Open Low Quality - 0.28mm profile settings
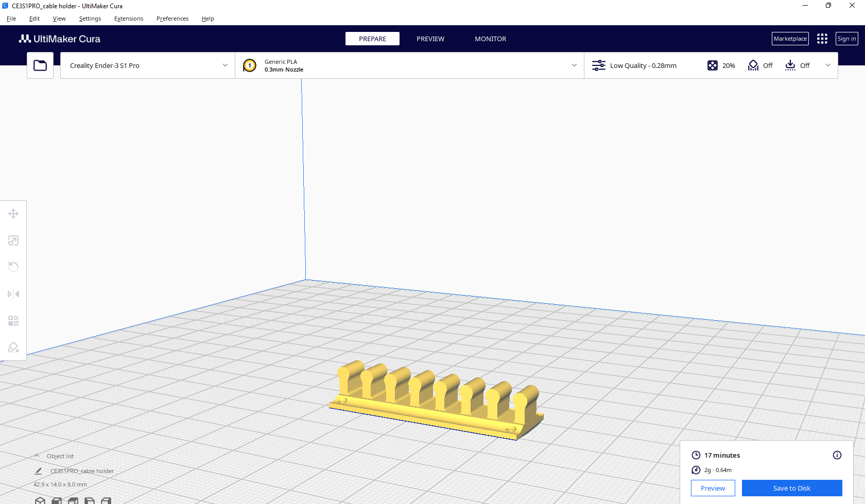 click(x=634, y=65)
